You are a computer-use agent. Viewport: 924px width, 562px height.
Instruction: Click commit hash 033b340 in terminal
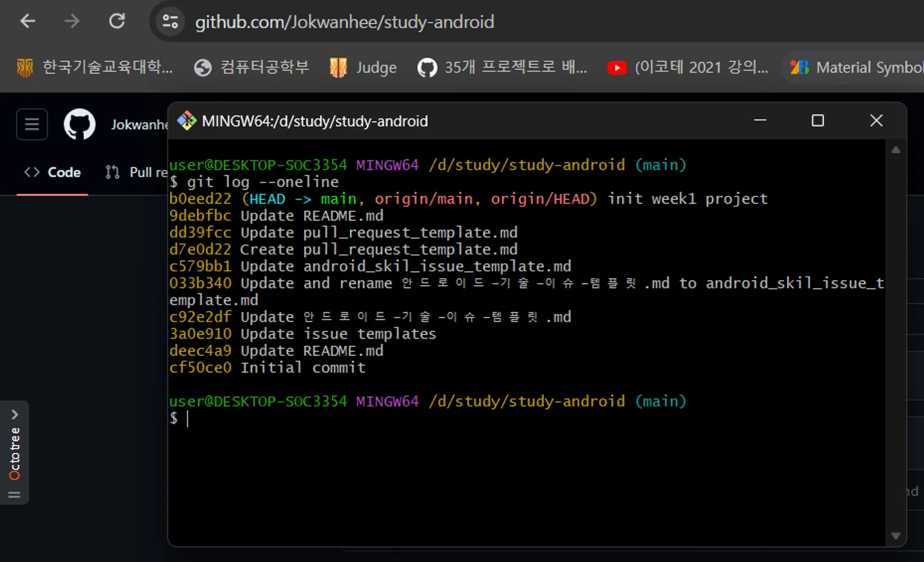click(200, 283)
